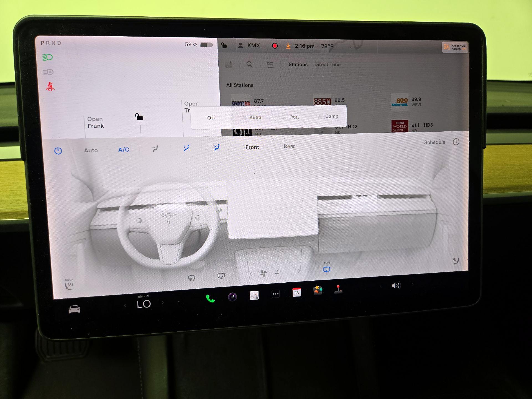Tap the LO temperature setting
This screenshot has height=399, width=532.
point(144,304)
